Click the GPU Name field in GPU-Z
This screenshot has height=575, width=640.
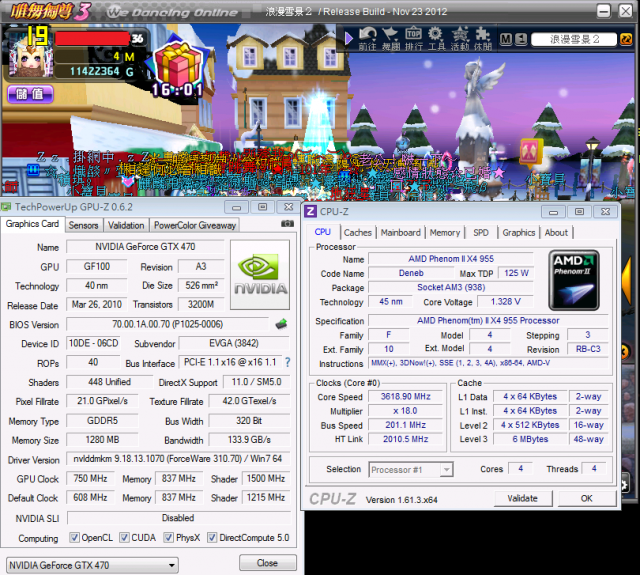pos(145,246)
